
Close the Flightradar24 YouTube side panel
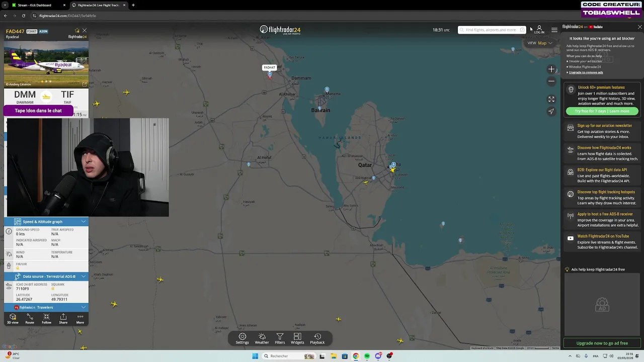(x=639, y=27)
